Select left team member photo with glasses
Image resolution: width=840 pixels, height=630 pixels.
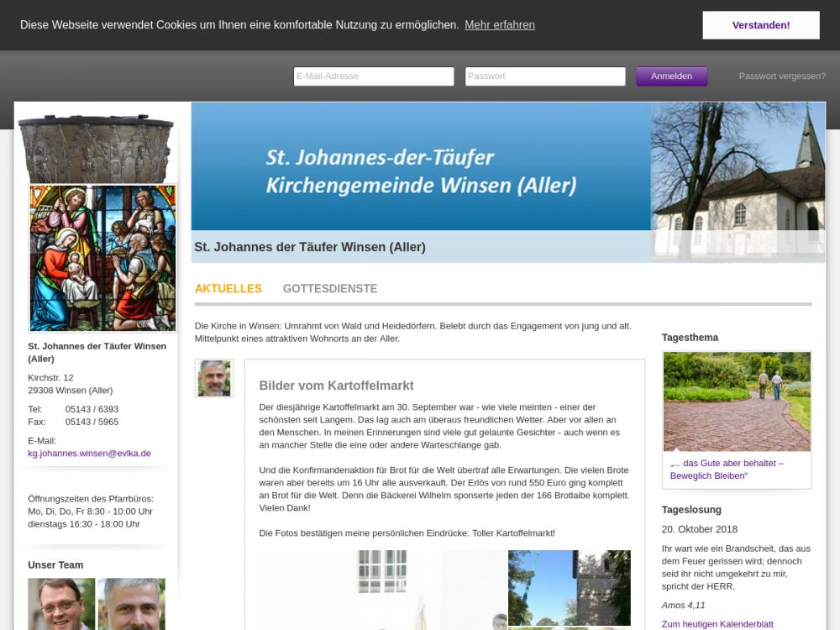click(x=61, y=603)
